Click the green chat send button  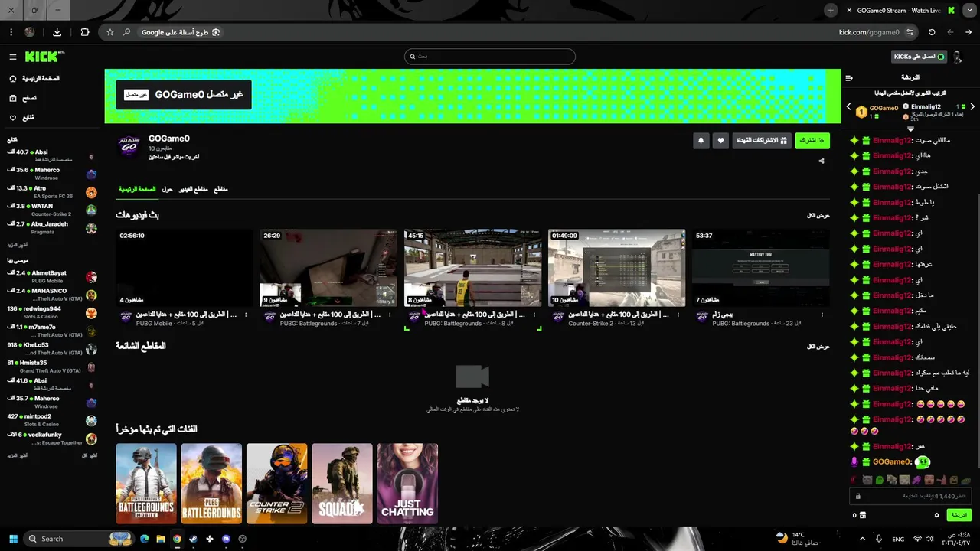959,515
